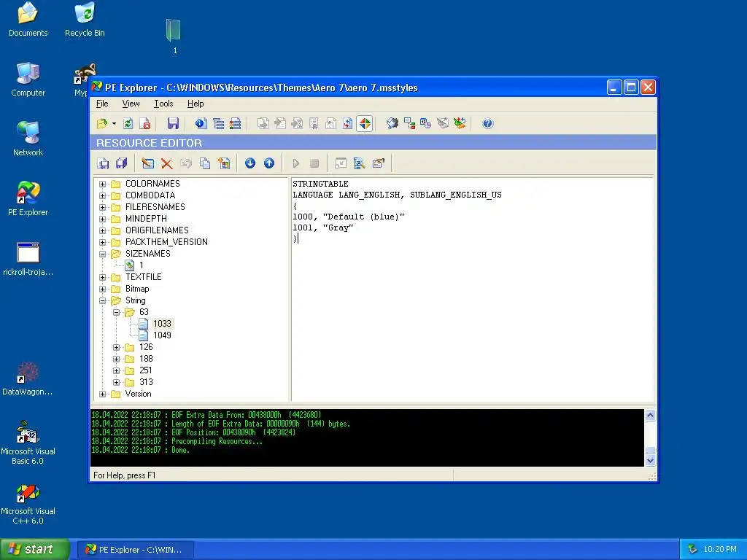Collapse the 63 string folder
Screen dimensions: 747x560
click(x=116, y=312)
